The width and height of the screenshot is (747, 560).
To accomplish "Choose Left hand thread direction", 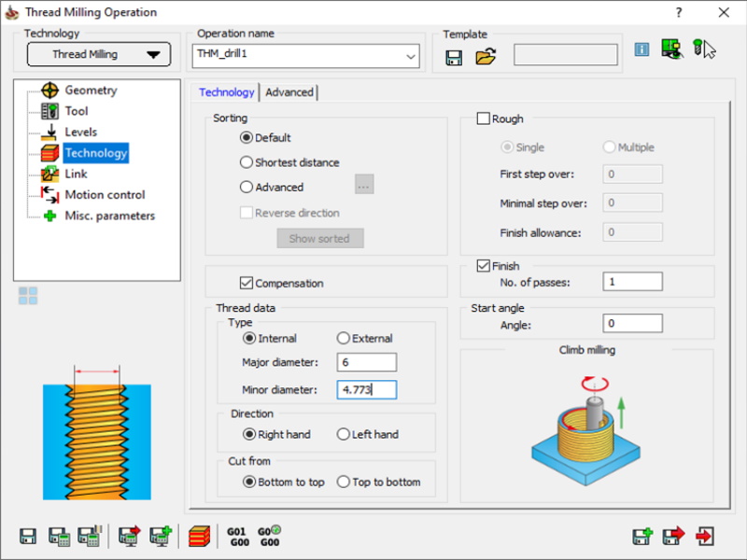I will [343, 434].
